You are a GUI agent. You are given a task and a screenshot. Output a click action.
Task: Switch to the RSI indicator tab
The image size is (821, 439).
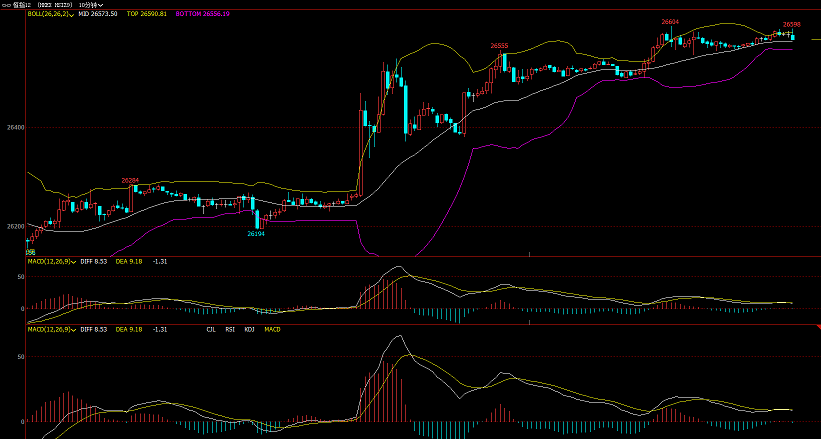(229, 328)
